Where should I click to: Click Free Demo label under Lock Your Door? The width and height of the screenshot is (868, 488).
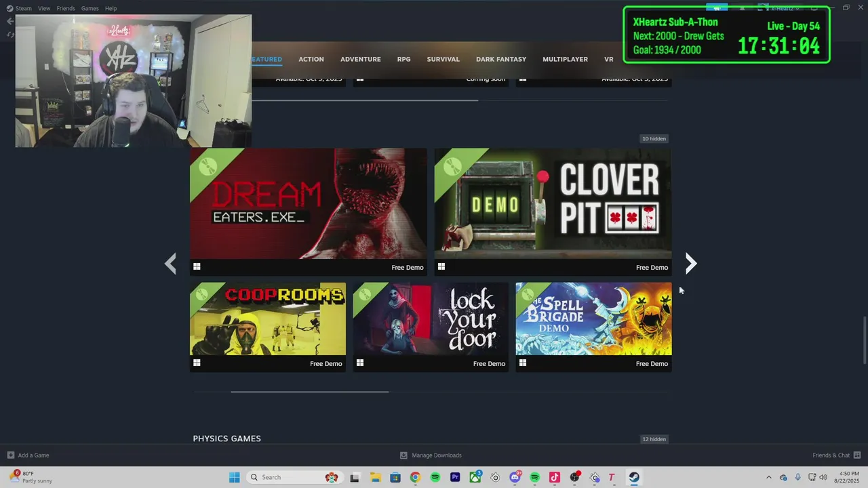tap(489, 364)
